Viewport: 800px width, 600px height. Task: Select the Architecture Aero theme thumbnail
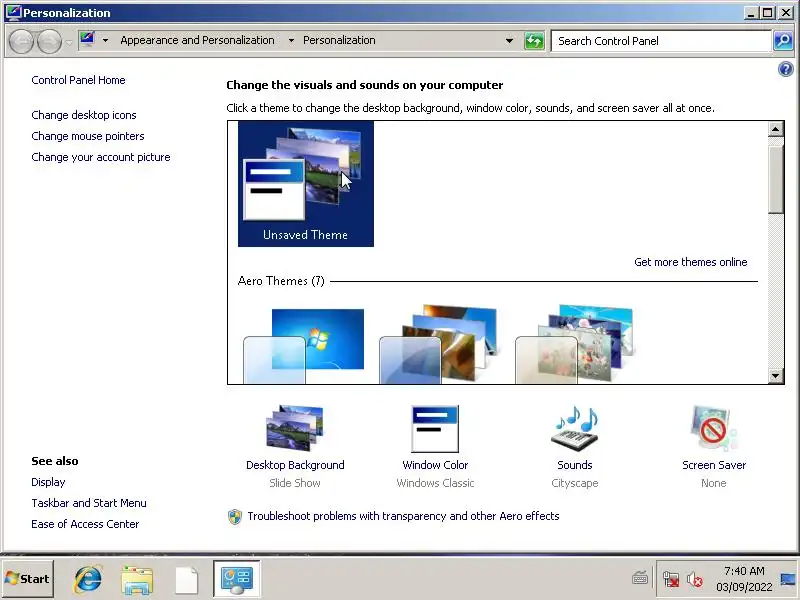[439, 344]
